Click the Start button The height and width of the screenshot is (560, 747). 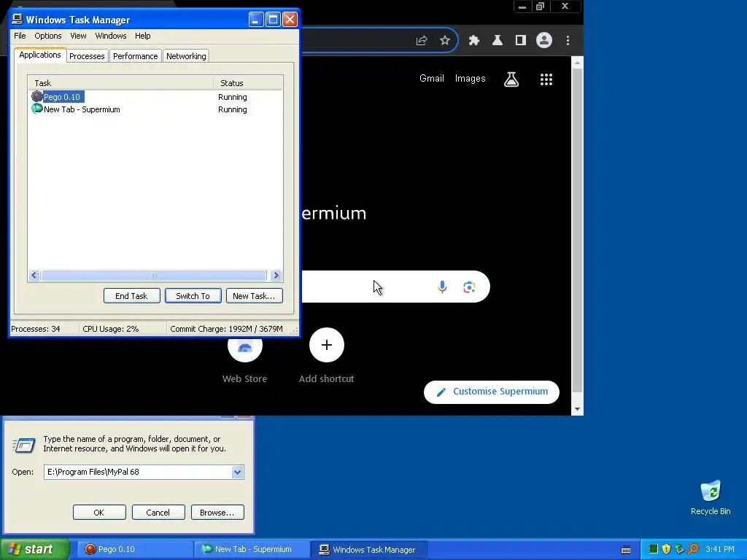[x=34, y=550]
